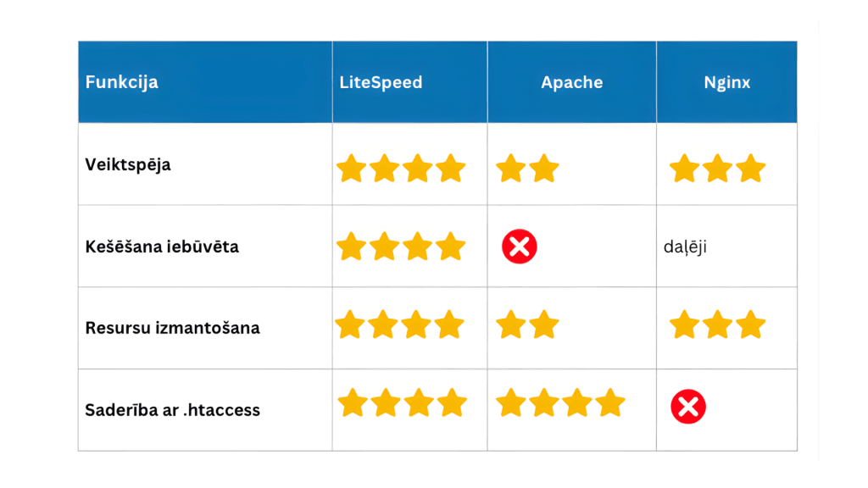Click LiteSpeed stars in Veiktspēja row
This screenshot has height=488, width=868.
401,168
